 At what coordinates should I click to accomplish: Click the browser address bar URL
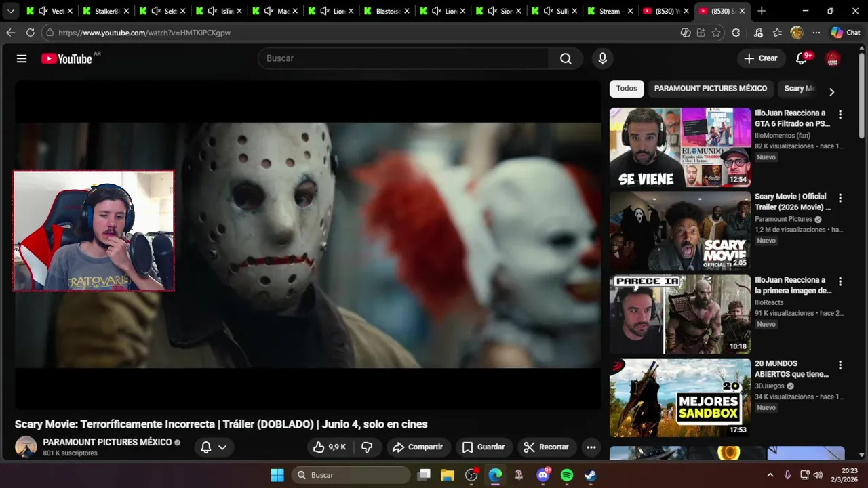[144, 33]
